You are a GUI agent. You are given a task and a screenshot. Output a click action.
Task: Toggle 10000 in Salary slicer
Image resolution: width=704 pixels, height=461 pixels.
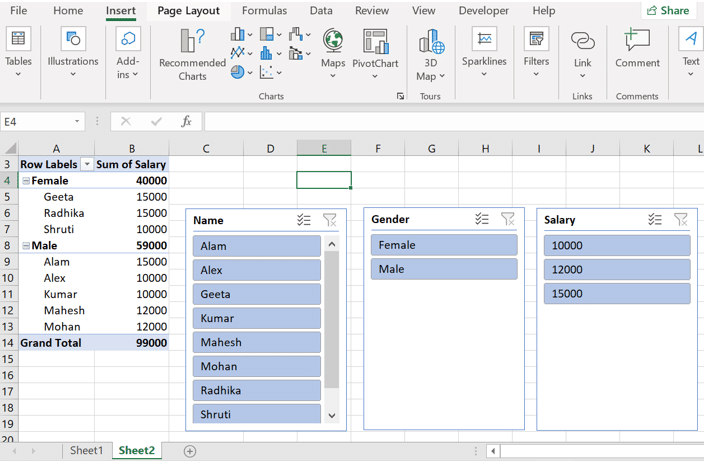pos(617,246)
